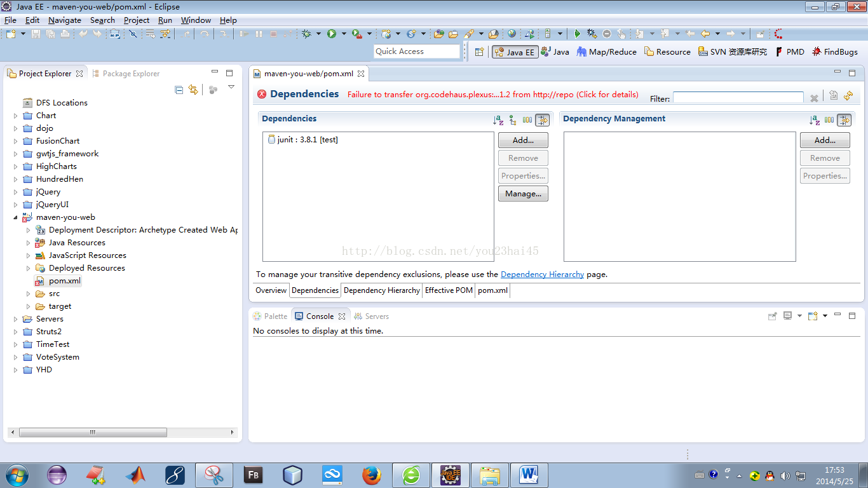Click the clear filter X icon

coord(814,98)
